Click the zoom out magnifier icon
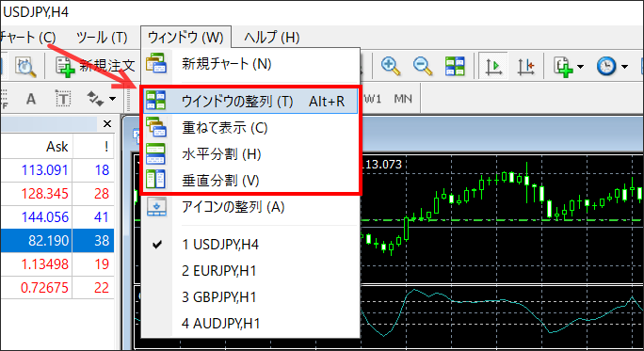This screenshot has width=644, height=351. (423, 66)
